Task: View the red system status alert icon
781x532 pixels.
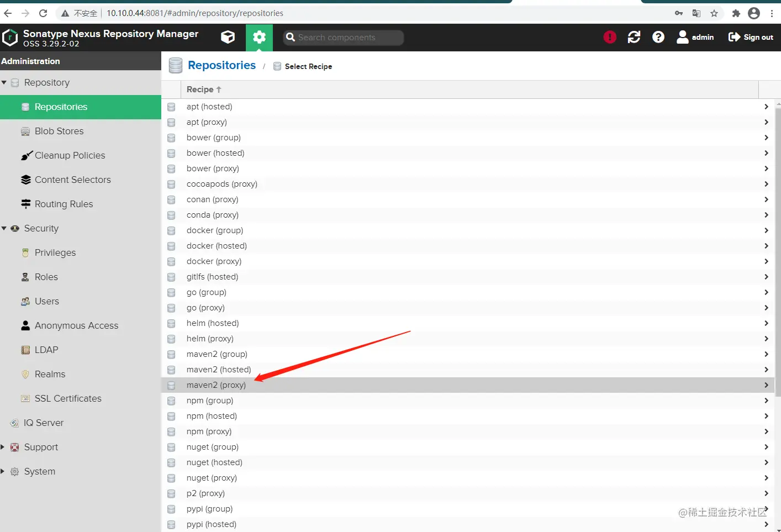Action: tap(610, 37)
